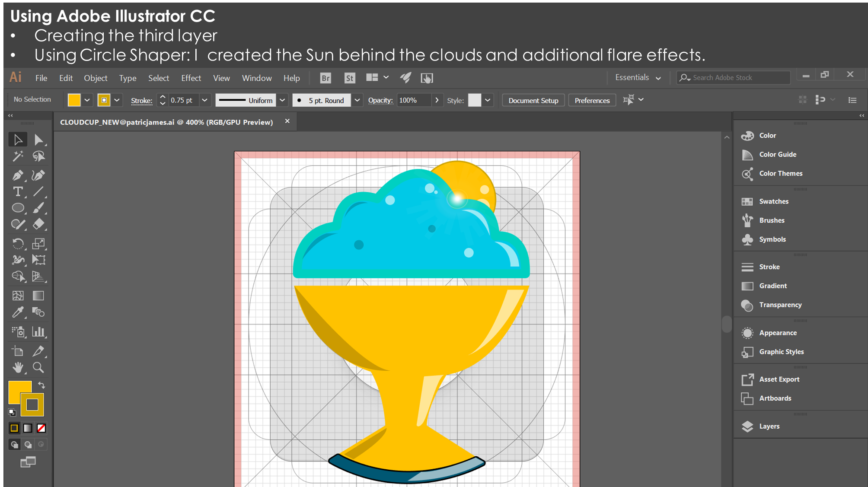Select the Eyedropper tool
The height and width of the screenshot is (487, 868).
(x=18, y=312)
